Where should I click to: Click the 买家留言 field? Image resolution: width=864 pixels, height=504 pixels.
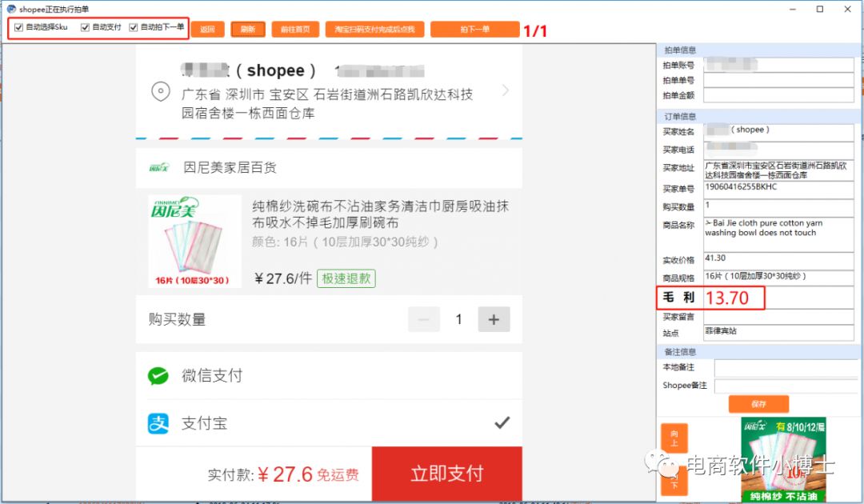778,317
